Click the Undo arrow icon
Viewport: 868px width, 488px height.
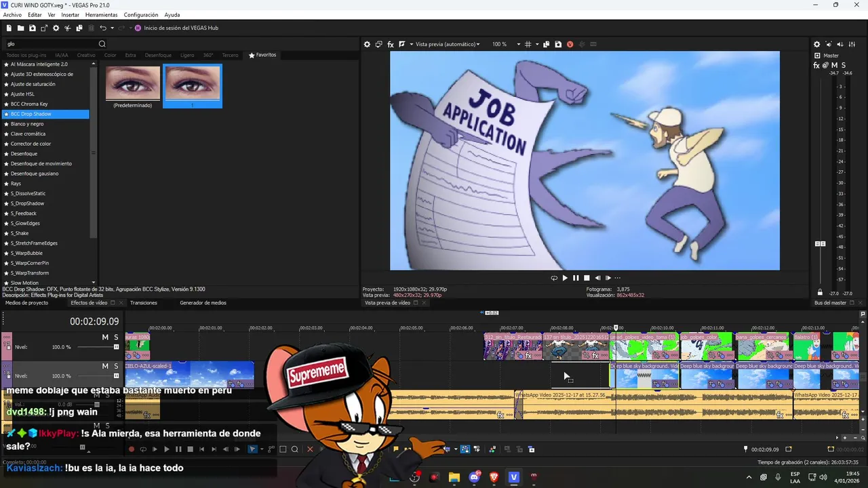click(x=103, y=28)
